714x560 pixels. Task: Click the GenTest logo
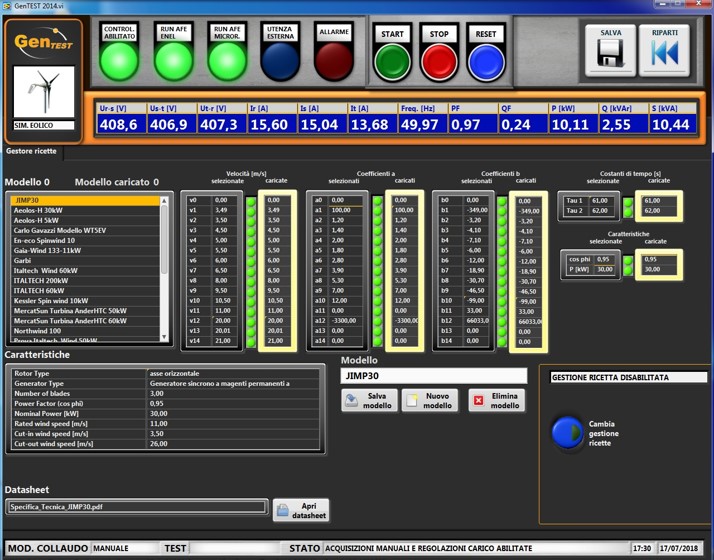point(44,43)
